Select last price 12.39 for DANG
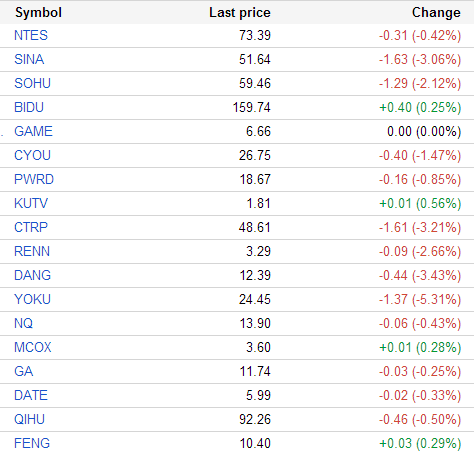This screenshot has height=453, width=474. (255, 275)
